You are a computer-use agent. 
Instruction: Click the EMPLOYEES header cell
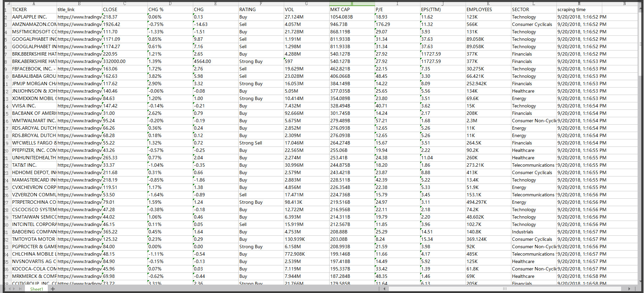pos(488,9)
